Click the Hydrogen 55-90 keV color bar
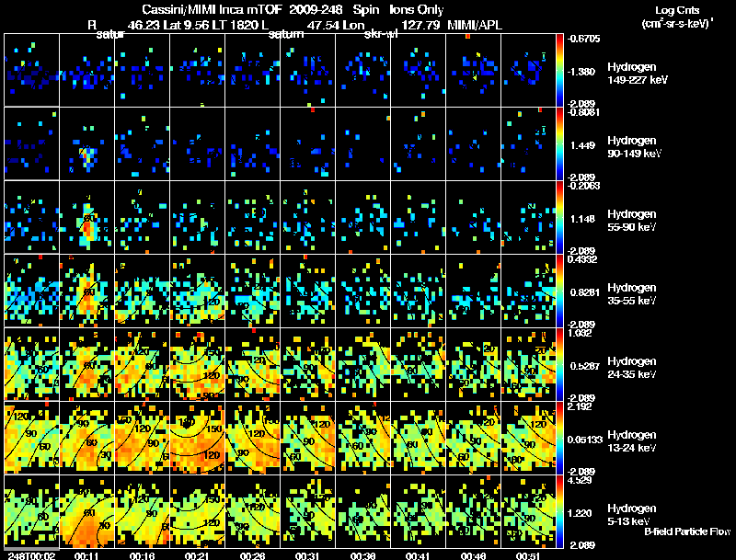Image resolution: width=736 pixels, height=560 pixels. (559, 217)
